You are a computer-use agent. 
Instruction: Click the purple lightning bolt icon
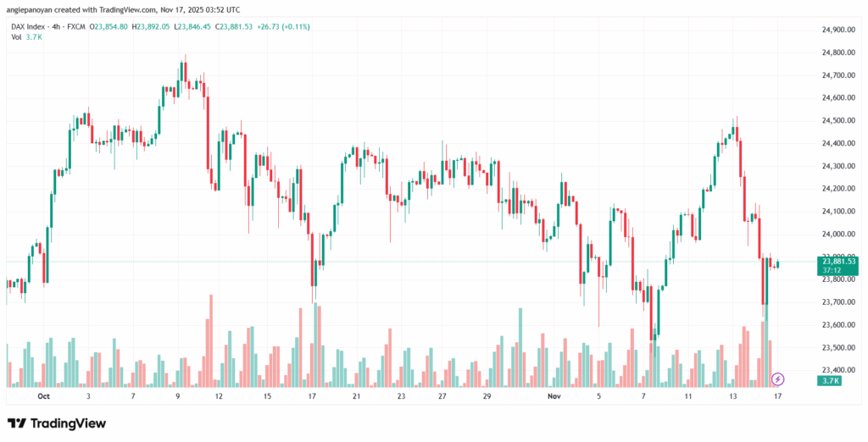coord(778,378)
